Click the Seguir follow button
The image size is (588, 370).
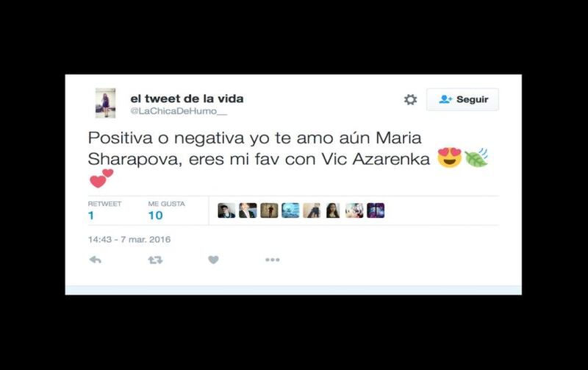pyautogui.click(x=462, y=99)
